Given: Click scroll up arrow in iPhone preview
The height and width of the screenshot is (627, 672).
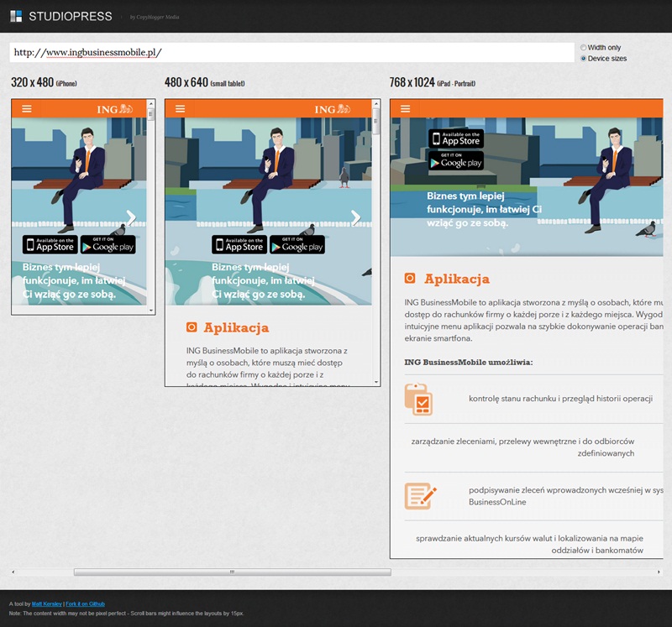Looking at the screenshot, I should pos(151,103).
